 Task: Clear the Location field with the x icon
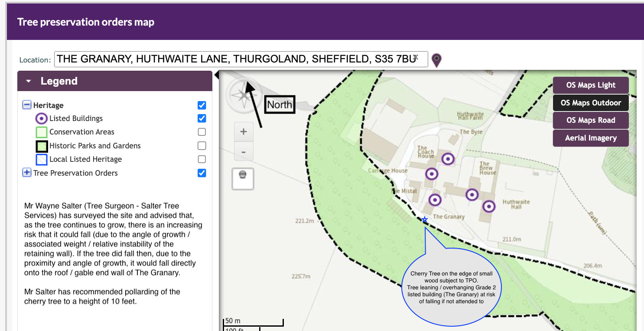click(x=416, y=57)
